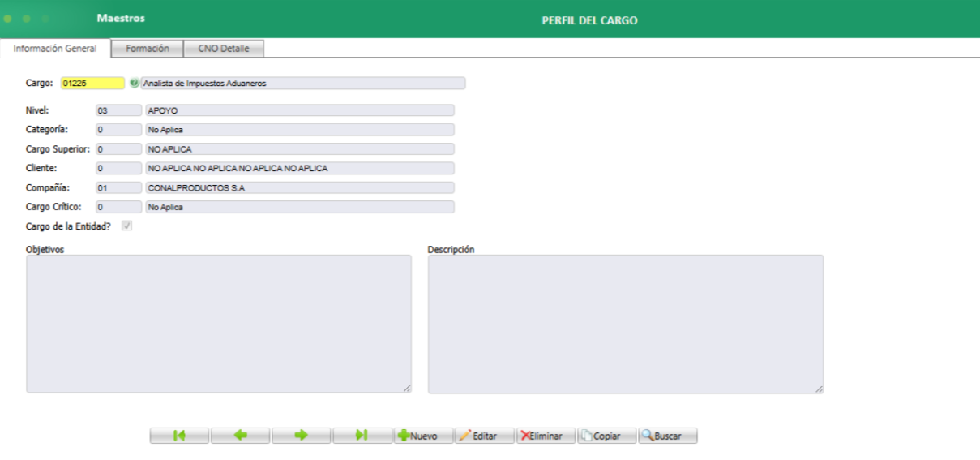Screen dimensions: 980x460
Task: Click the Cargo Crítico code field
Action: (x=118, y=207)
